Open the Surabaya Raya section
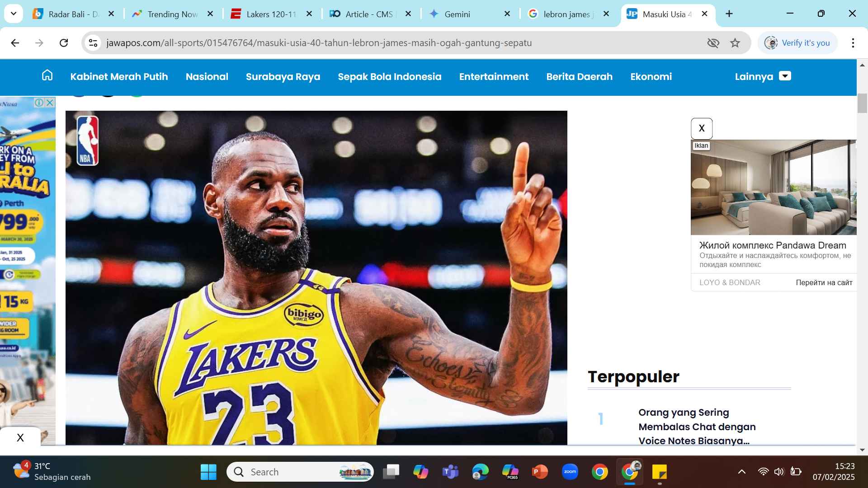This screenshot has width=868, height=488. (283, 77)
